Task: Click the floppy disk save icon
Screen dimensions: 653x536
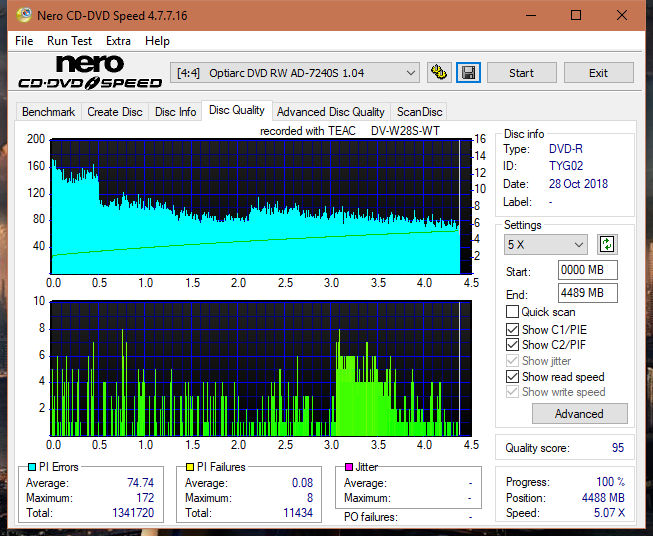Action: (469, 73)
